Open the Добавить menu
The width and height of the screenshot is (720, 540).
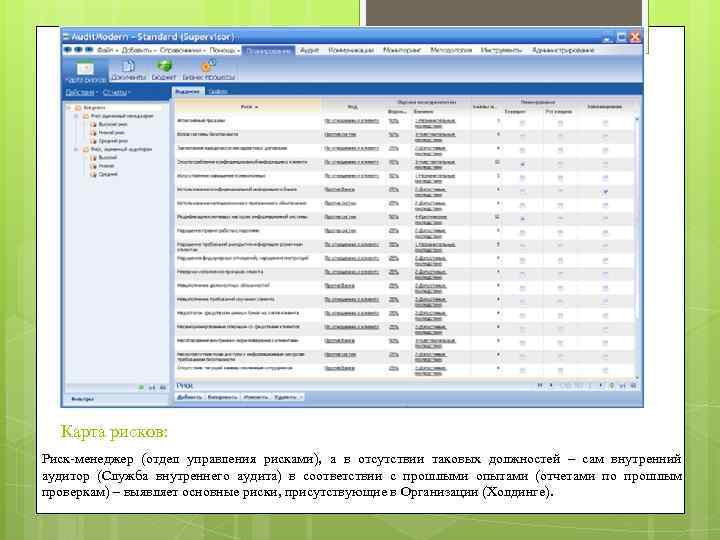point(139,50)
